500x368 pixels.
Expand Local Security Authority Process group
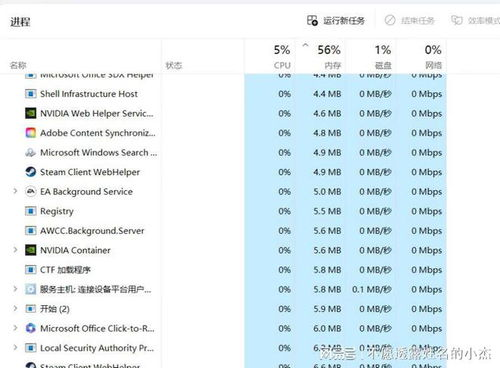pos(15,347)
